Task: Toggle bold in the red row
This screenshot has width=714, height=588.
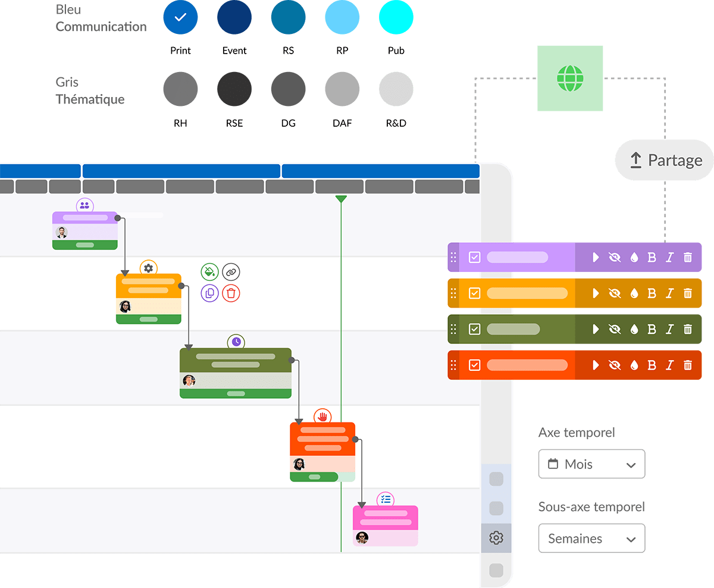Action: [x=652, y=365]
